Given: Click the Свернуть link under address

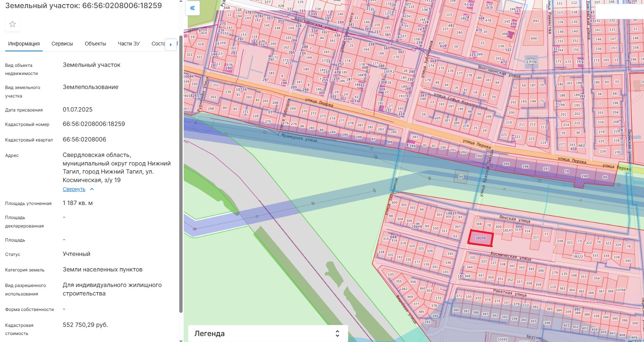Looking at the screenshot, I should [74, 189].
